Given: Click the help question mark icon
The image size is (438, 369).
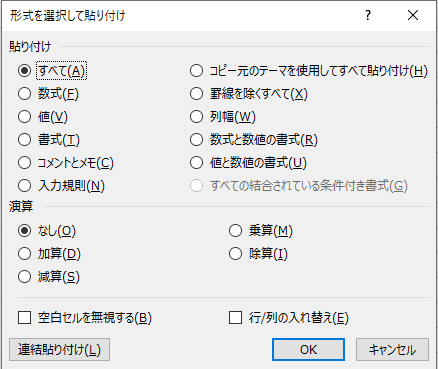Looking at the screenshot, I should (368, 15).
